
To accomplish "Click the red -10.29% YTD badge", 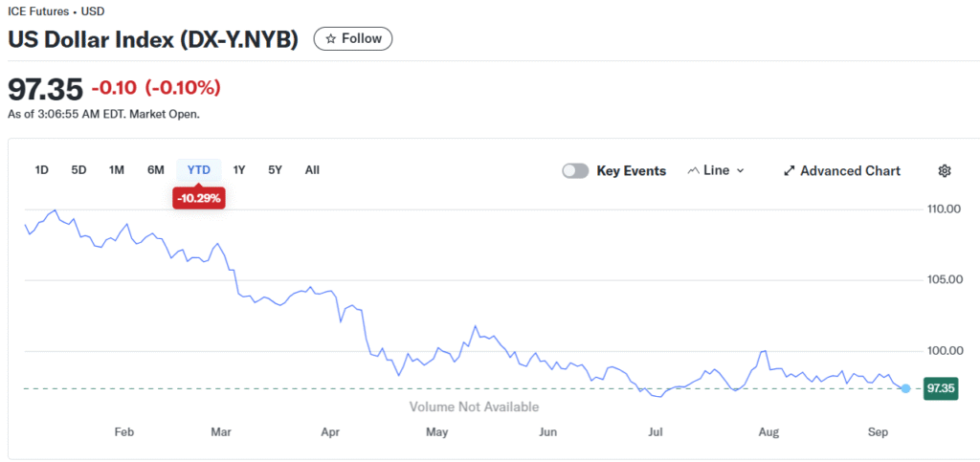I will (199, 199).
